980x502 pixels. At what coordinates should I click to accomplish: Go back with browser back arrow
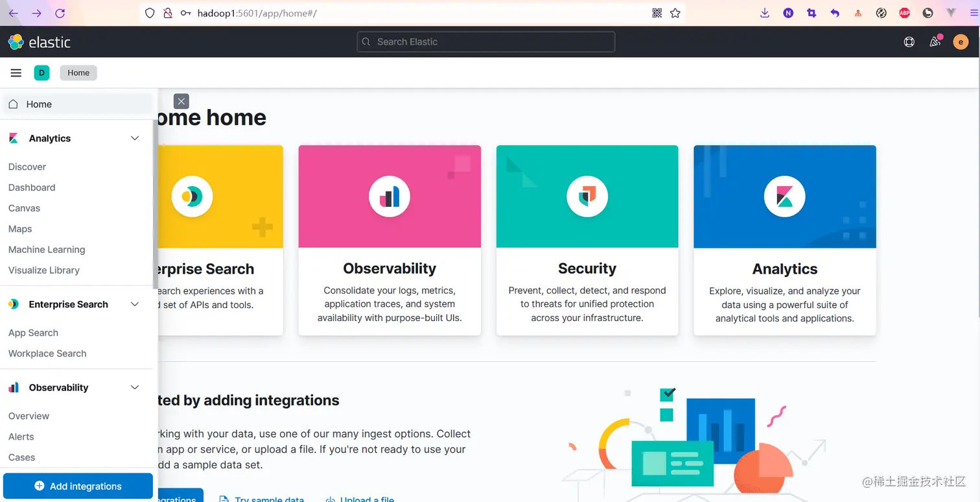(x=13, y=13)
